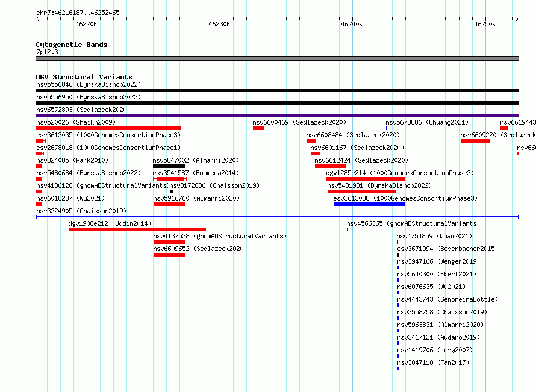Click the nsv5556950 (ByrskaBishop2022) variant label
Screen dimensions: 536x392
89,97
